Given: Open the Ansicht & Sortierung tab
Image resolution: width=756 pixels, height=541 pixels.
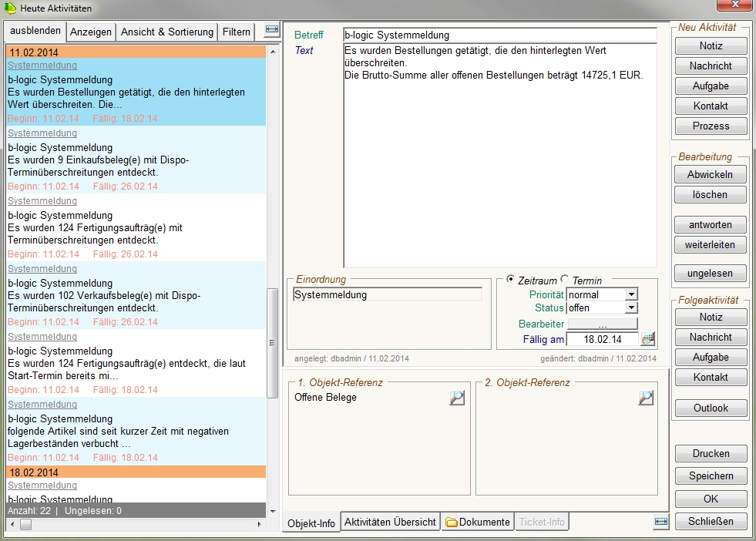Looking at the screenshot, I should point(167,32).
